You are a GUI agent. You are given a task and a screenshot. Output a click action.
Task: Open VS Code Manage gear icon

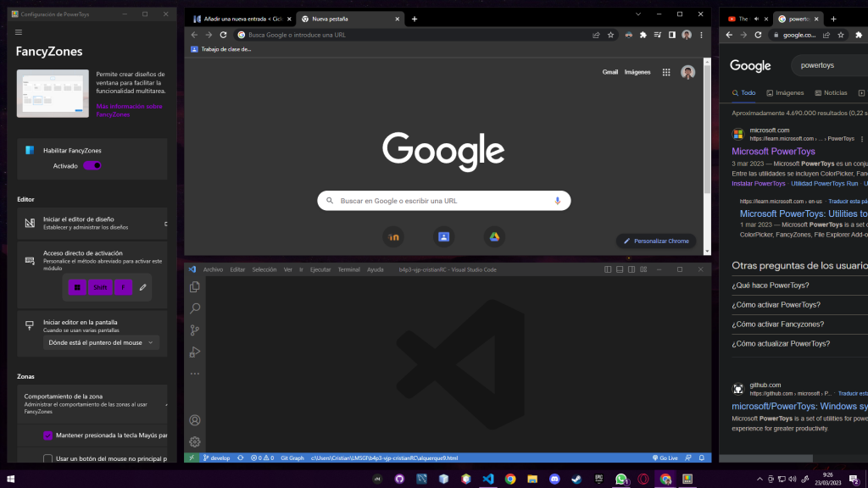click(195, 441)
